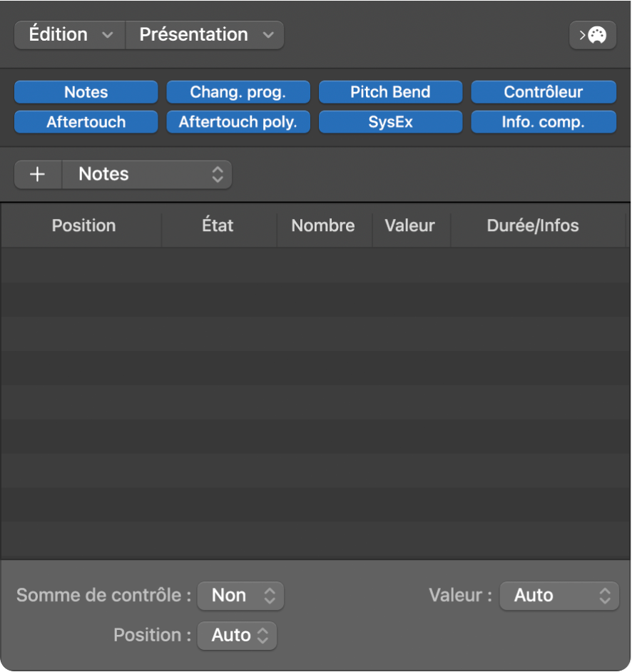Screen dimensions: 632x672
Task: Open the Édition menu
Action: point(70,35)
